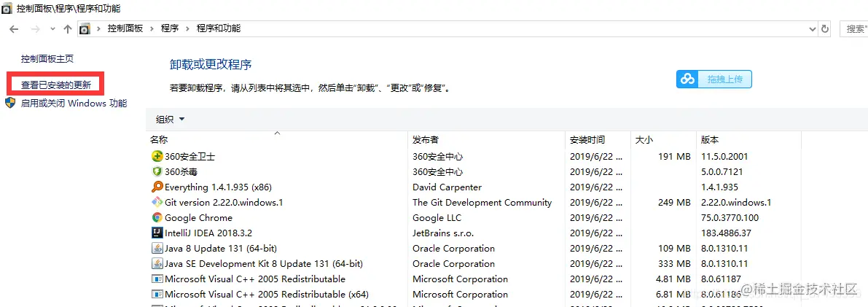Click version 5.0.0.7121
The width and height of the screenshot is (868, 307).
(x=722, y=172)
